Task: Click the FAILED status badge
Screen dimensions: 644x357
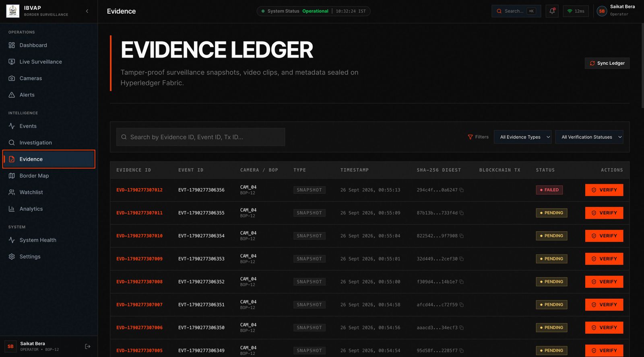Action: tap(549, 190)
